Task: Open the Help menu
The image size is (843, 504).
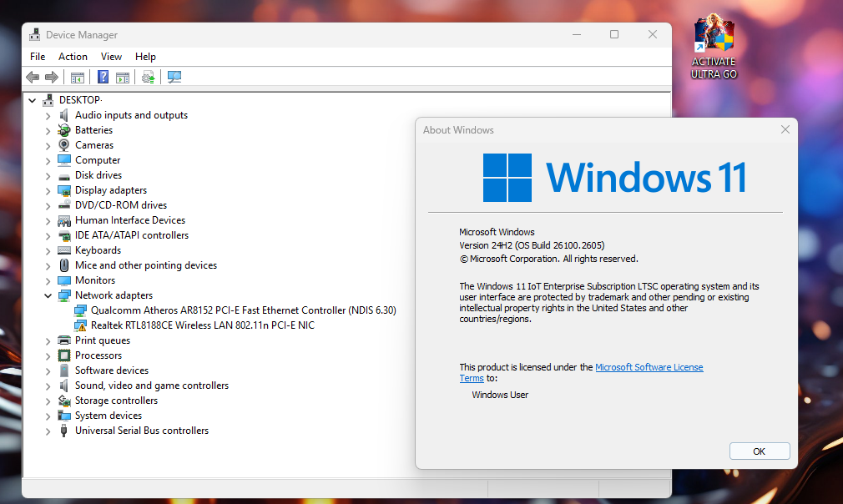Action: (x=145, y=57)
